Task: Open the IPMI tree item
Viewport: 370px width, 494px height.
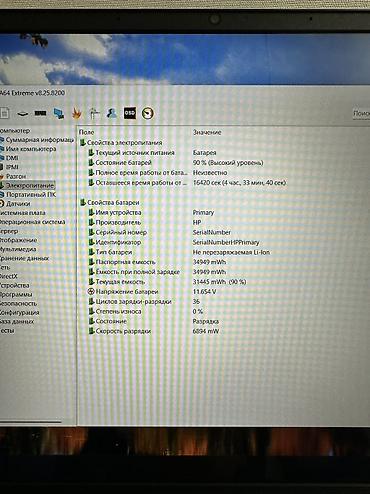Action: [12, 167]
